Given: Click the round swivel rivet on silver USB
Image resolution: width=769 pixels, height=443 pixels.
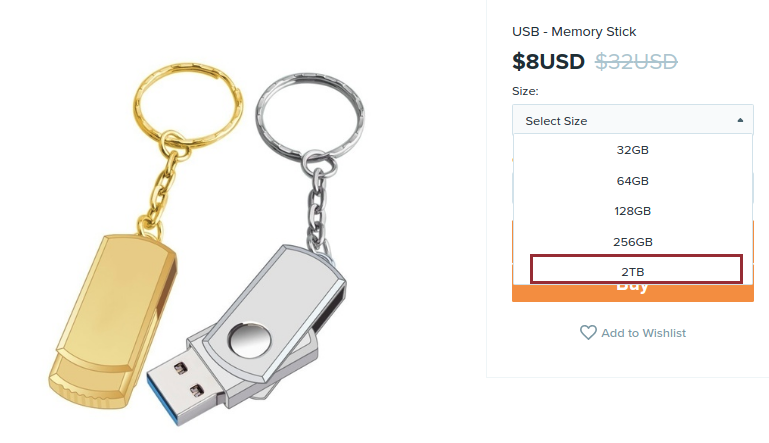Looking at the screenshot, I should click(250, 339).
